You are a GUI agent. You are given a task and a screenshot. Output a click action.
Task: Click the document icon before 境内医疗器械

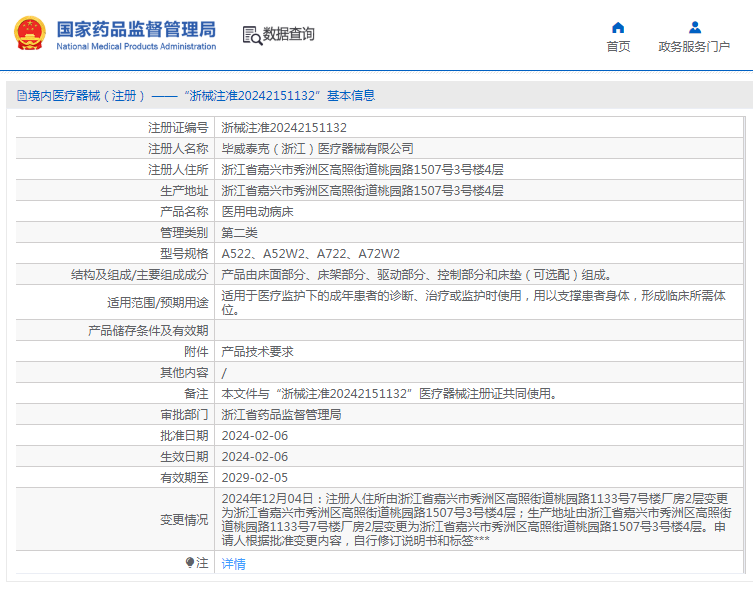pos(21,96)
